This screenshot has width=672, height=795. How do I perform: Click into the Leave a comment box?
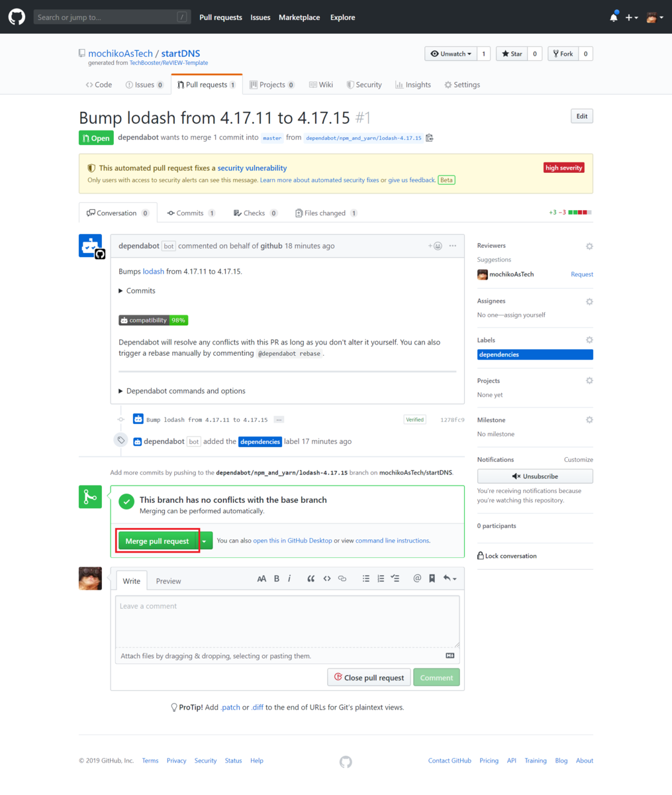287,621
